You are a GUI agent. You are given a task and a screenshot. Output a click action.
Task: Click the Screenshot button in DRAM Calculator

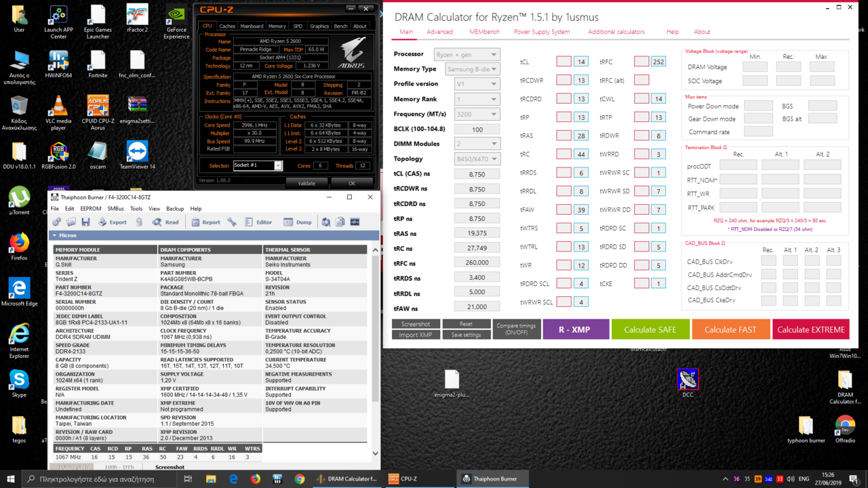click(x=416, y=324)
